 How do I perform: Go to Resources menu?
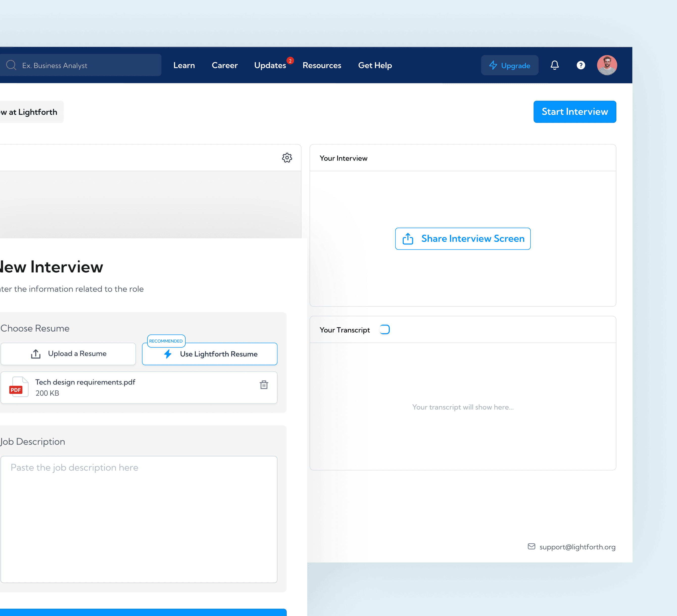pyautogui.click(x=322, y=65)
